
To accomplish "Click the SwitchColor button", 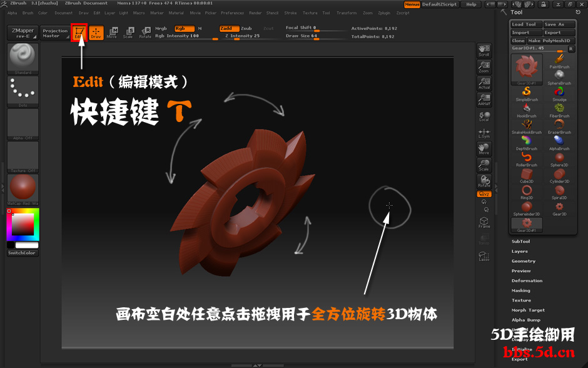I will tap(23, 253).
